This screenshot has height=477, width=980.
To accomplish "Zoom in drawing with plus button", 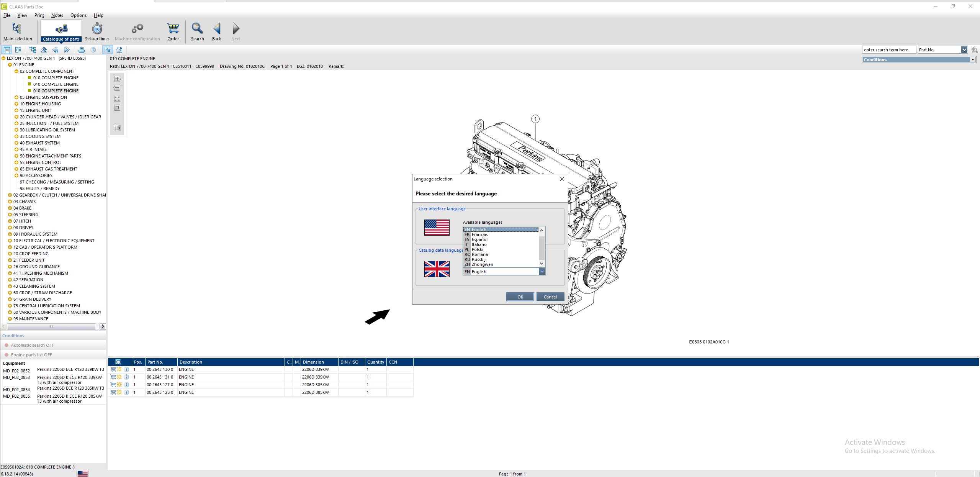I will coord(117,79).
